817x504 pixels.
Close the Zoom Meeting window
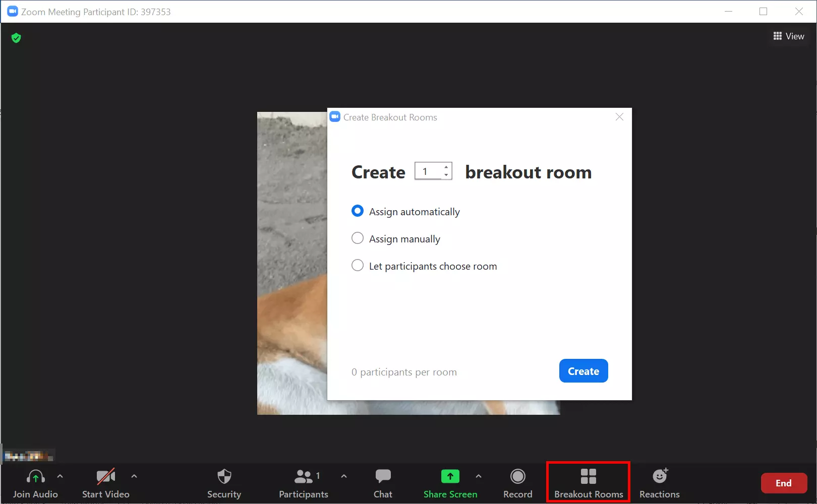(799, 11)
